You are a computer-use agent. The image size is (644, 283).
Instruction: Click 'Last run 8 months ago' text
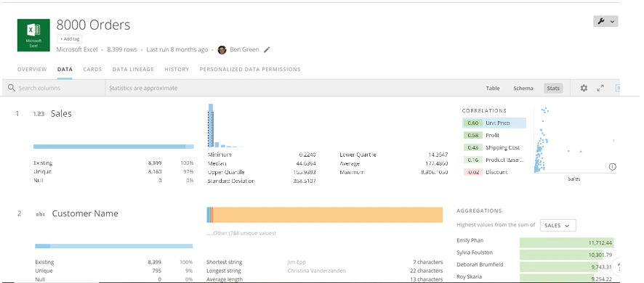(x=177, y=49)
